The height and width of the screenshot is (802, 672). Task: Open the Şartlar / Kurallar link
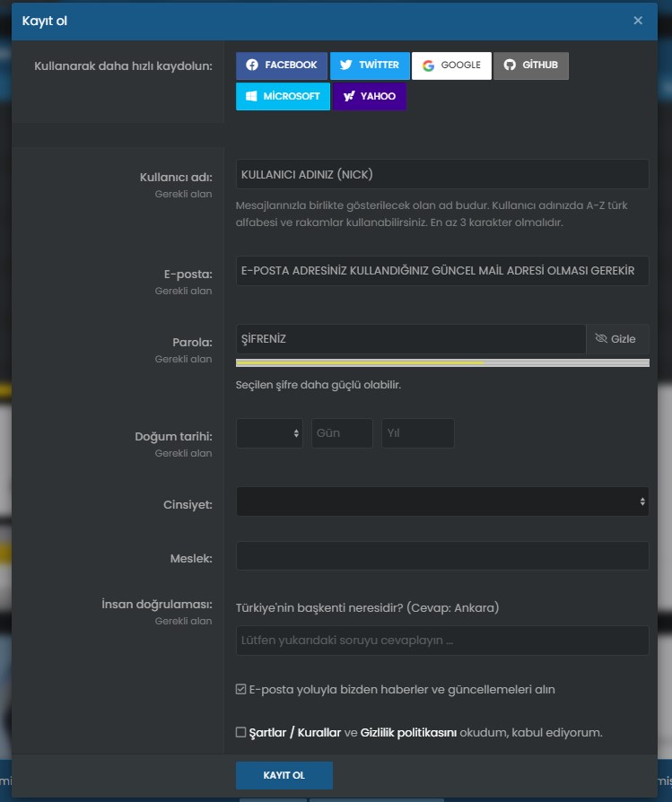click(295, 732)
